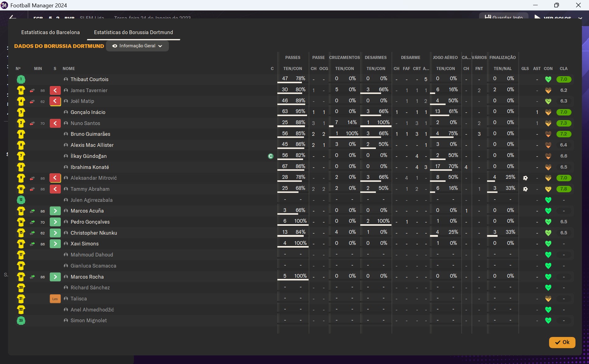
Task: Open Mahmoud Dahoud player name
Action: tap(92, 255)
